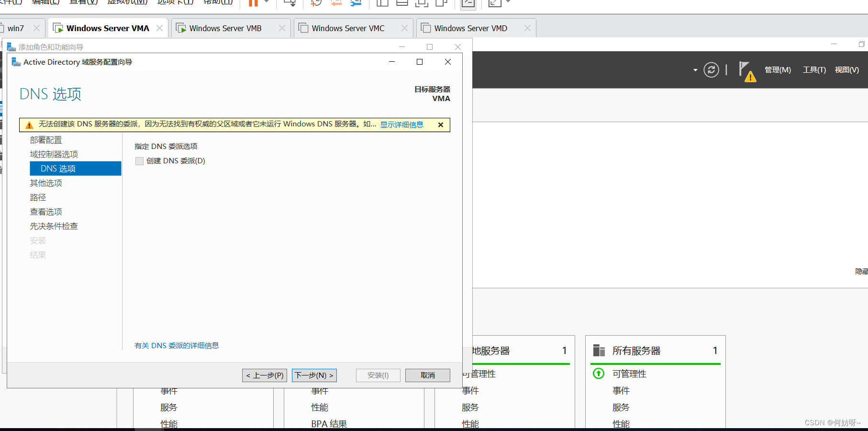This screenshot has width=868, height=431.
Task: Go to the 部署配置 wizard step
Action: 46,140
